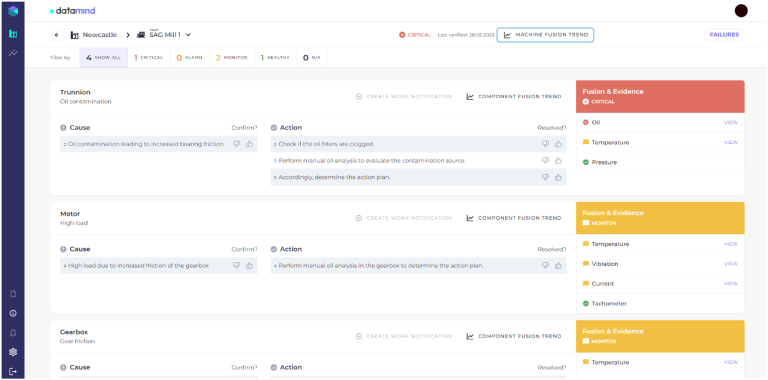This screenshot has height=380, width=768.
Task: Thumbs up the Motor gearbox oil analysis action
Action: 558,265
